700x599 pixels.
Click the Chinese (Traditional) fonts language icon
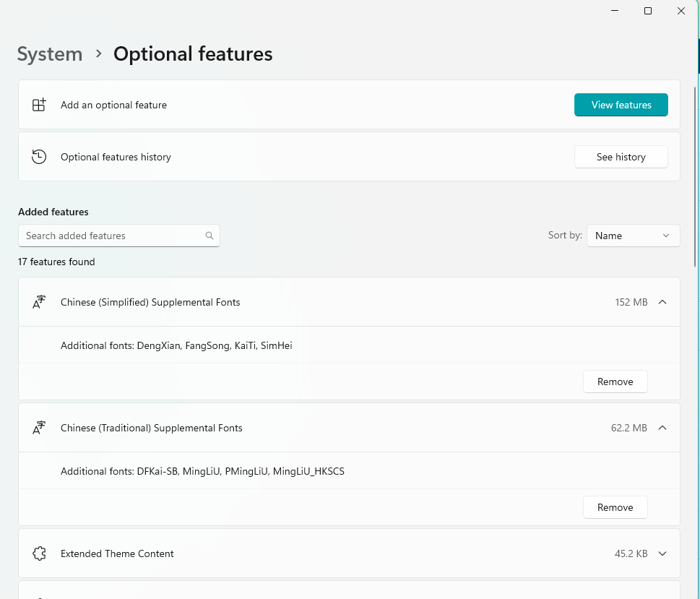(x=39, y=428)
